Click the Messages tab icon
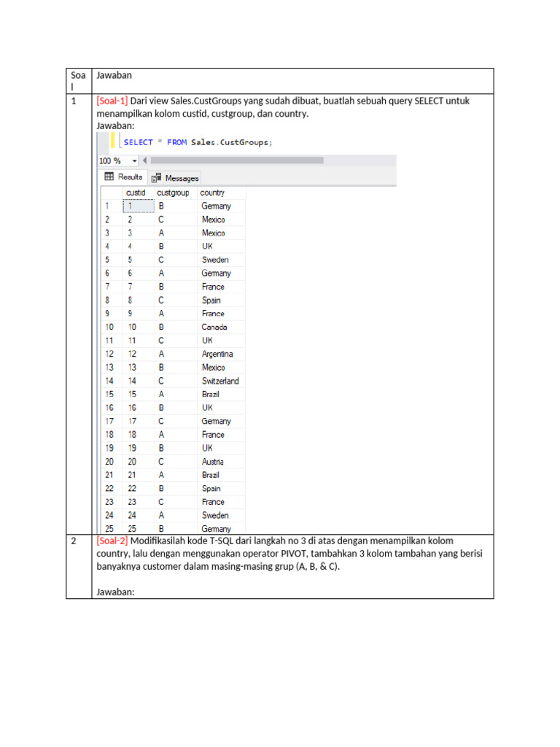 pyautogui.click(x=156, y=178)
